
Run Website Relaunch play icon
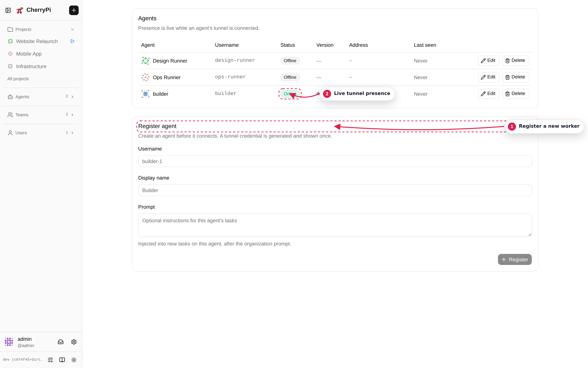[72, 41]
